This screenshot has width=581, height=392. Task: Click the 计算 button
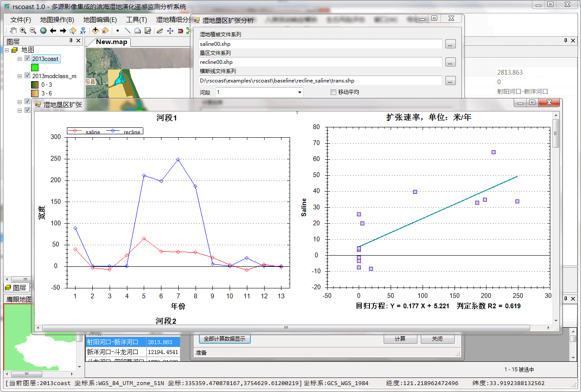(400, 339)
